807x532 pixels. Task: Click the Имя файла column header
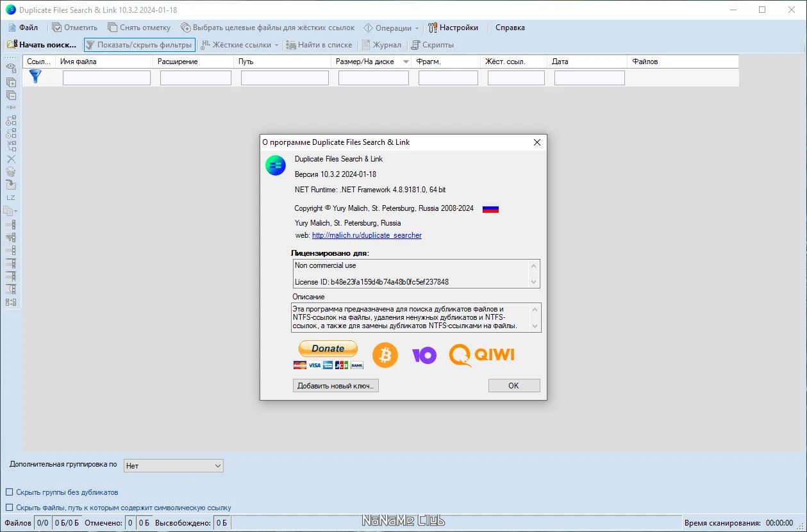(x=104, y=62)
